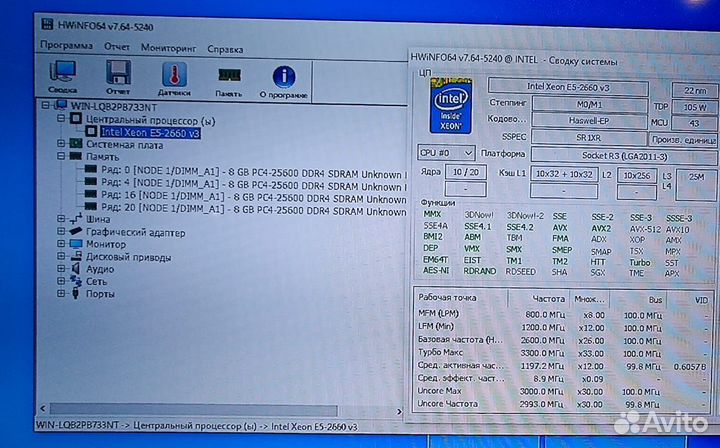
Task: Click the VID column header
Action: pos(690,301)
